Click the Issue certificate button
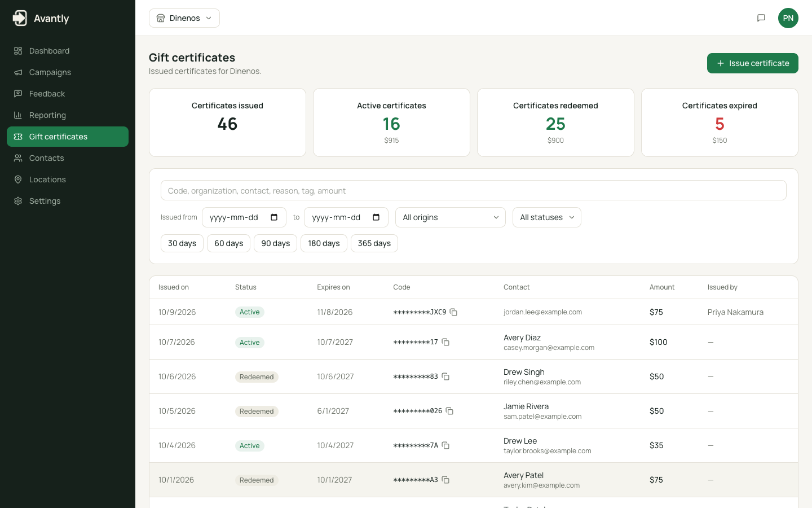Viewport: 812px width, 508px height. point(753,63)
